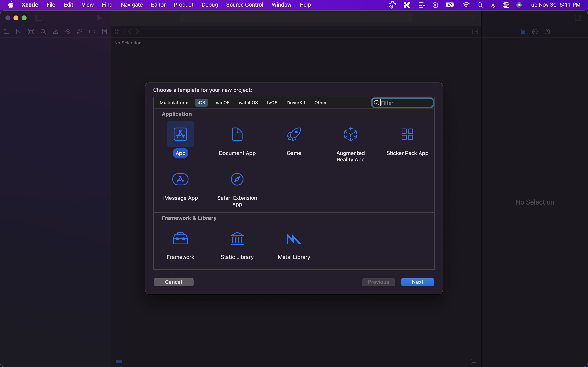Toggle the debug area at bottom
This screenshot has width=588, height=367.
pyautogui.click(x=473, y=361)
